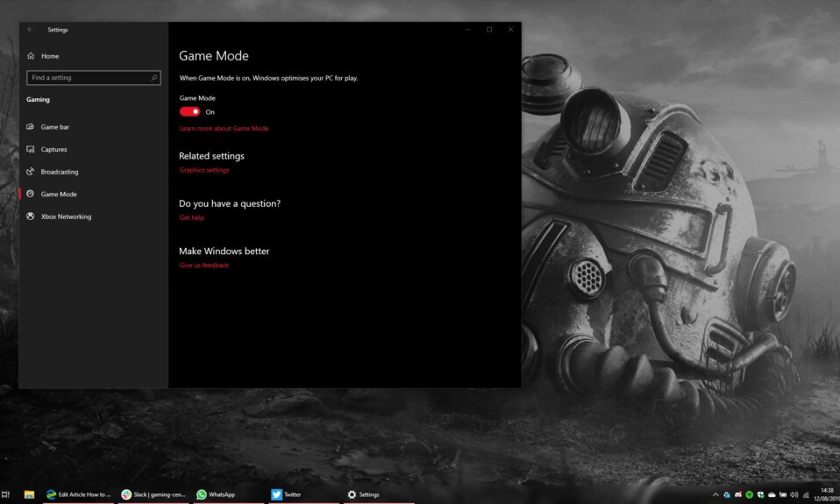Open File Explorer from the taskbar
Viewport: 840px width, 504px height.
[30, 494]
